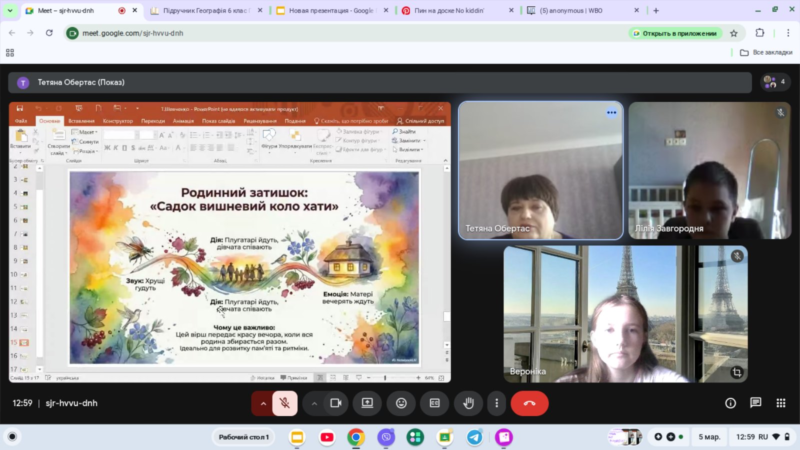The width and height of the screenshot is (800, 450).
Task: Turn on captions in the call bar
Action: coord(434,403)
